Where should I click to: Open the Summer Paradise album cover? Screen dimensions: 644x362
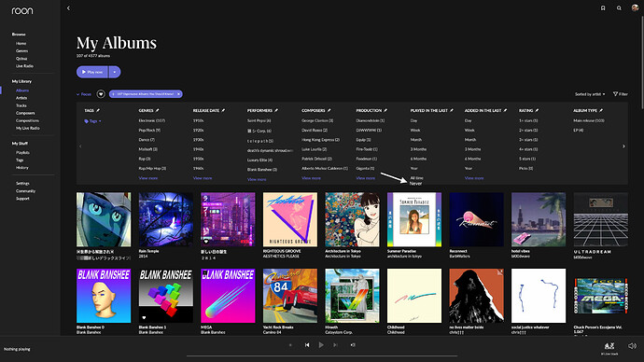tap(414, 219)
